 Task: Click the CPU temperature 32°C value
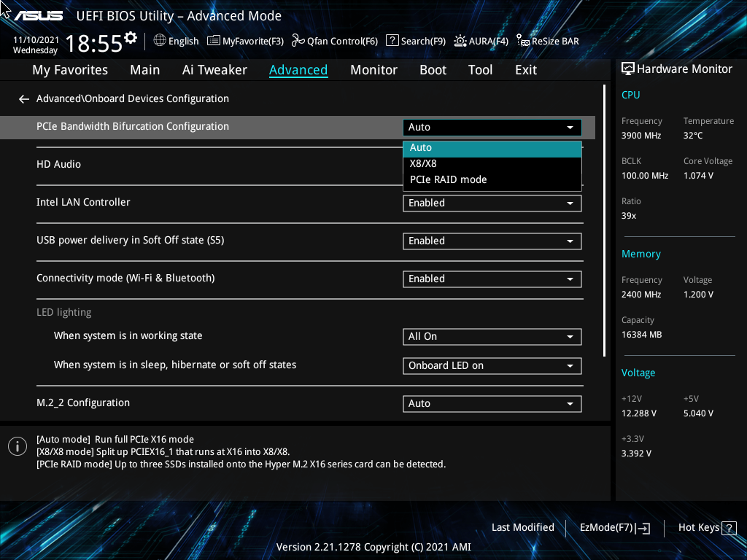coord(693,136)
